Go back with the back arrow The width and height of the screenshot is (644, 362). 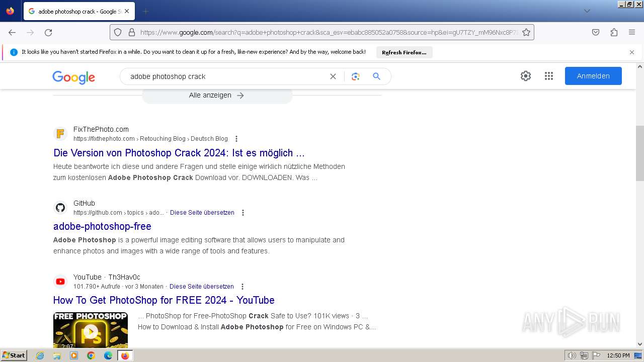click(x=12, y=32)
